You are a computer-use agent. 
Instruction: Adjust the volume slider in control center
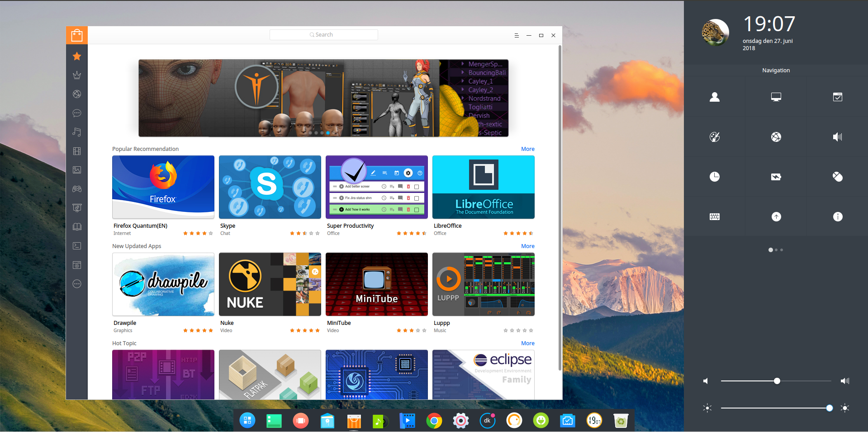776,381
